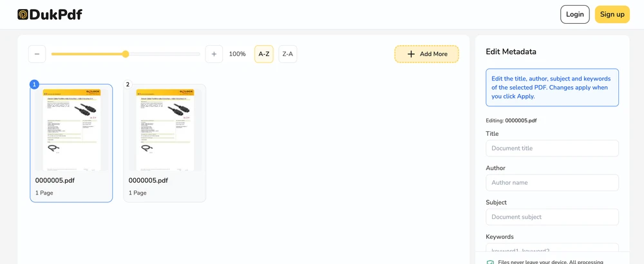Focus the Author name field

[x=552, y=183]
